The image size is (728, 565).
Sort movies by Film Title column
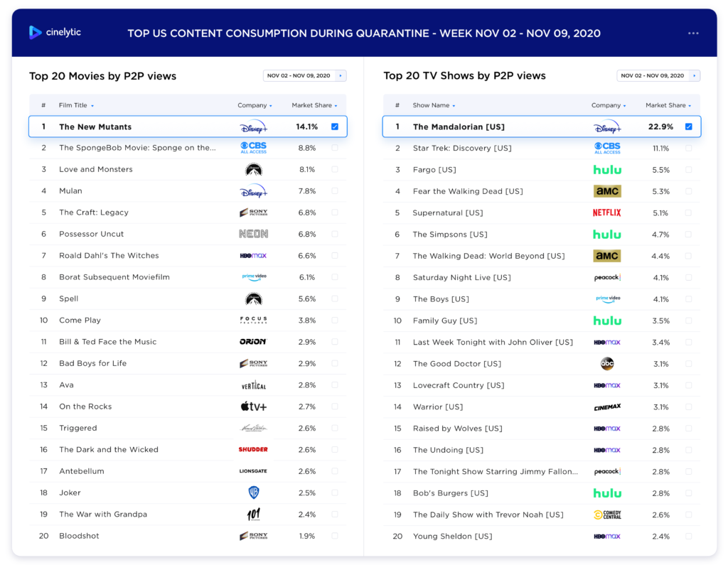pyautogui.click(x=76, y=105)
